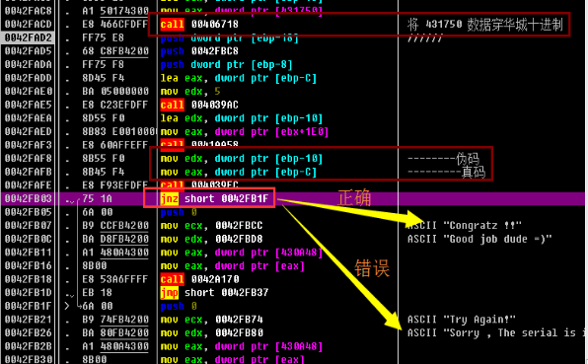This screenshot has height=364, width=588.
Task: Click lea edx, dword ptr [ebp-10]
Action: pos(242,118)
